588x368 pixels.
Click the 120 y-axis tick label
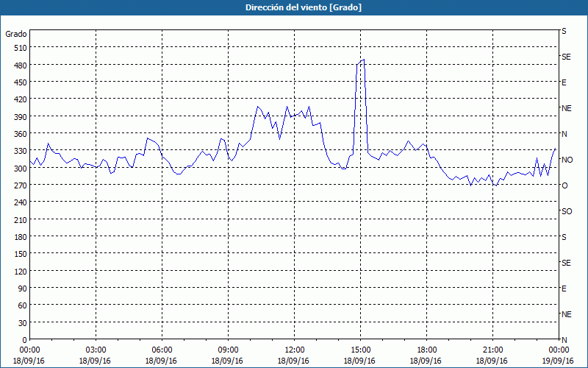tap(21, 271)
